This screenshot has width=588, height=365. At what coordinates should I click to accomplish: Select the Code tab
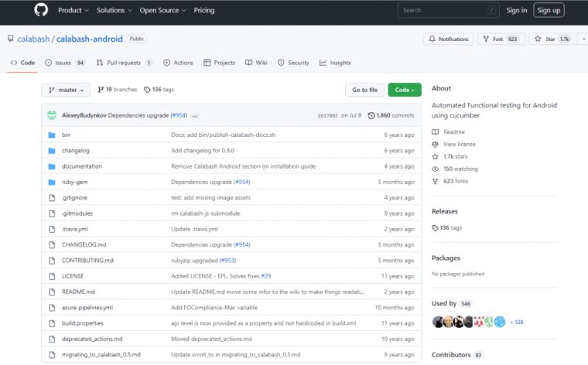pyautogui.click(x=22, y=63)
